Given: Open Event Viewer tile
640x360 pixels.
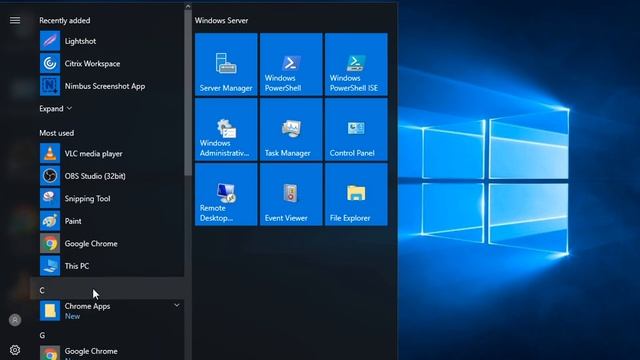Looking at the screenshot, I should click(291, 194).
